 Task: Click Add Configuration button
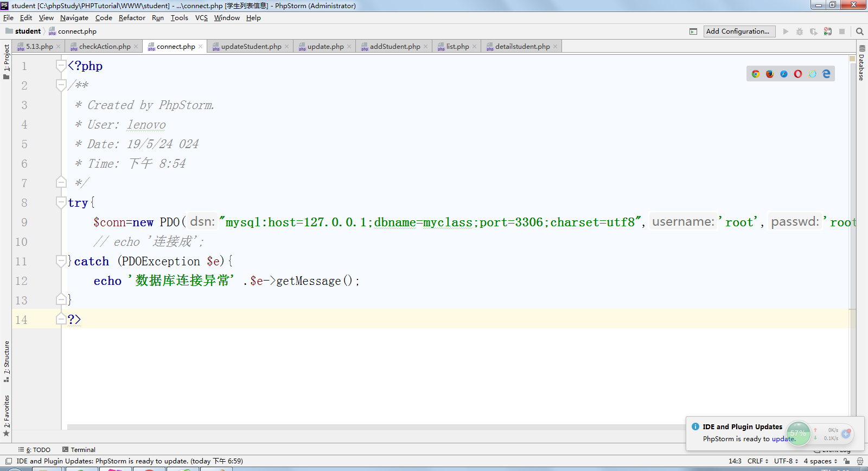coord(739,31)
